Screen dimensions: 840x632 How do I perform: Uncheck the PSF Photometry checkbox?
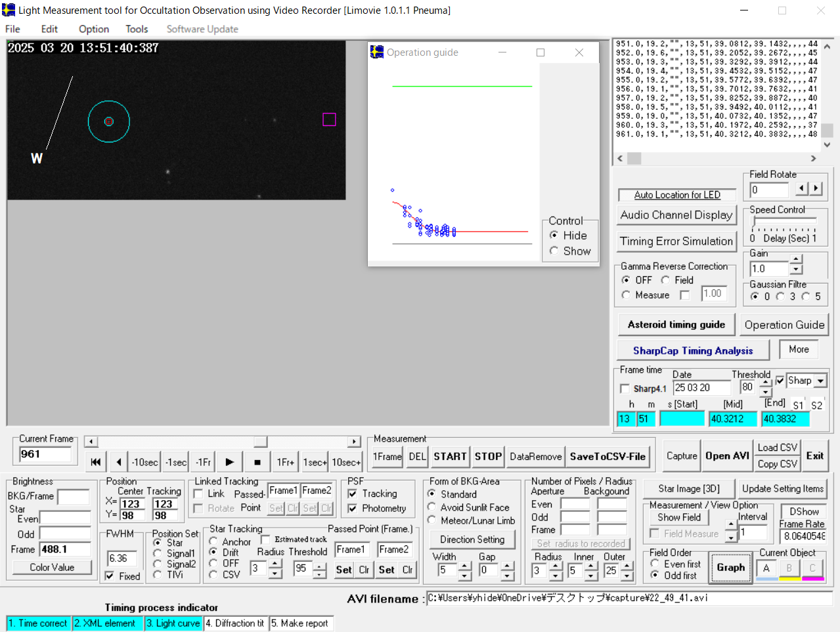353,509
